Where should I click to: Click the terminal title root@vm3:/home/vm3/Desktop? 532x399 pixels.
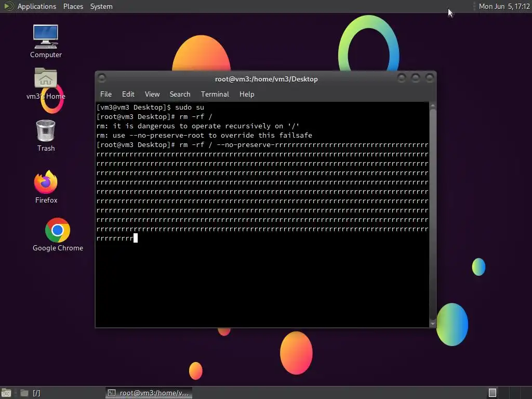pyautogui.click(x=267, y=79)
